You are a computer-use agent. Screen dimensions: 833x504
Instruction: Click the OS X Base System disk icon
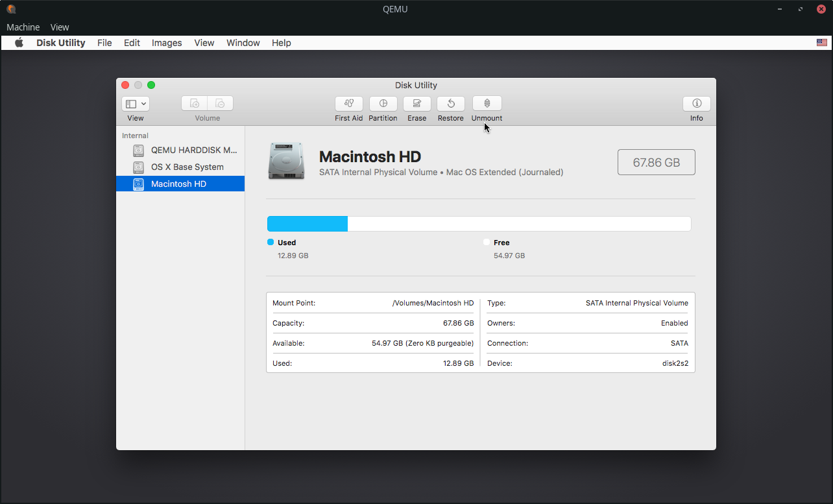point(138,167)
